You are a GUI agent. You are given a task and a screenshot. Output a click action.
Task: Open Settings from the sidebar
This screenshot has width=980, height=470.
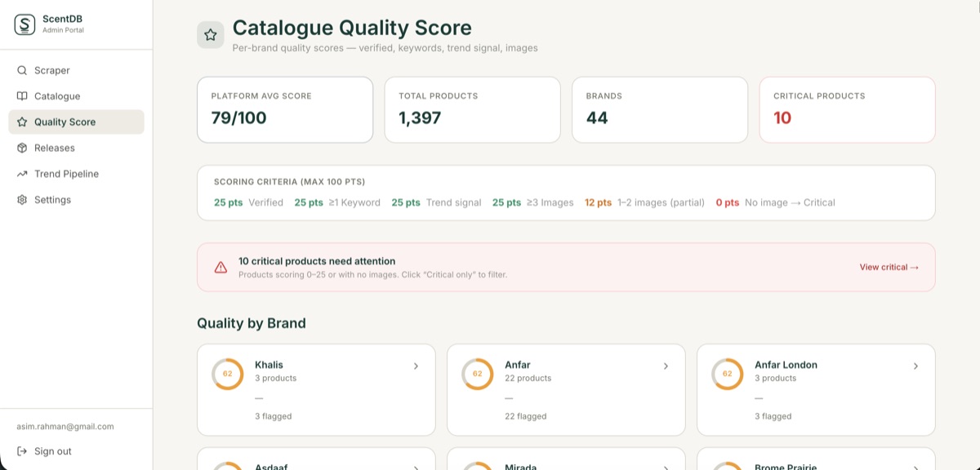[76, 200]
